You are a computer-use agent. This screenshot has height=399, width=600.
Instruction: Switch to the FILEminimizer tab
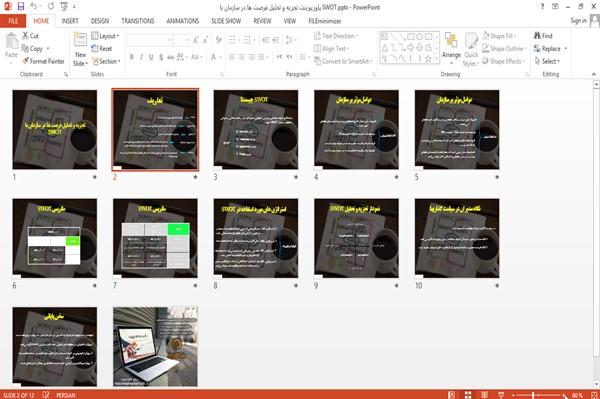(325, 21)
